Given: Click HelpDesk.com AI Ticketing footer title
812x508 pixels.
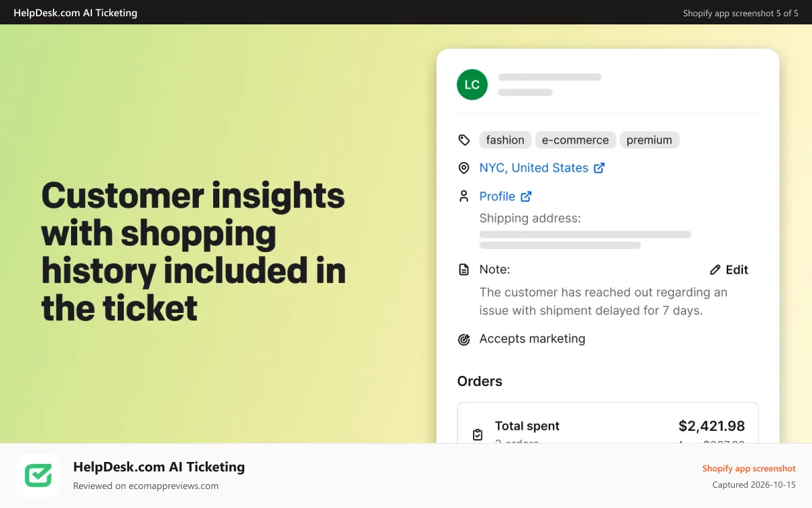Looking at the screenshot, I should click(159, 467).
